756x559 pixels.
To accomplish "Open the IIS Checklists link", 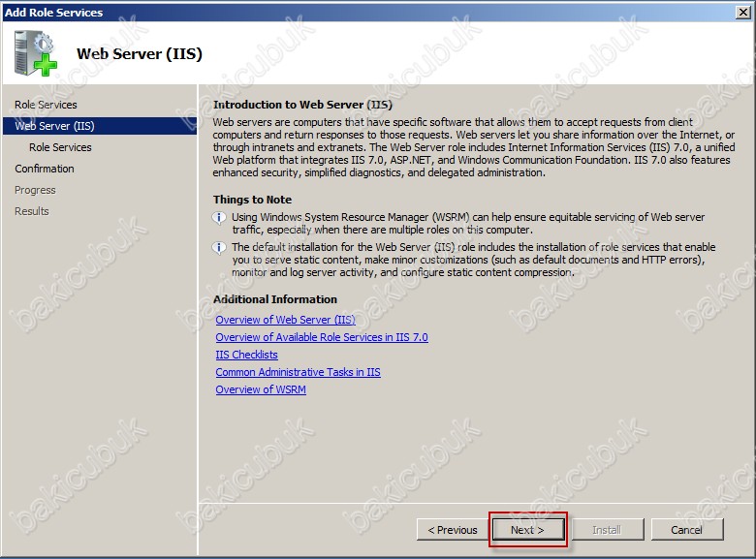I will [246, 355].
